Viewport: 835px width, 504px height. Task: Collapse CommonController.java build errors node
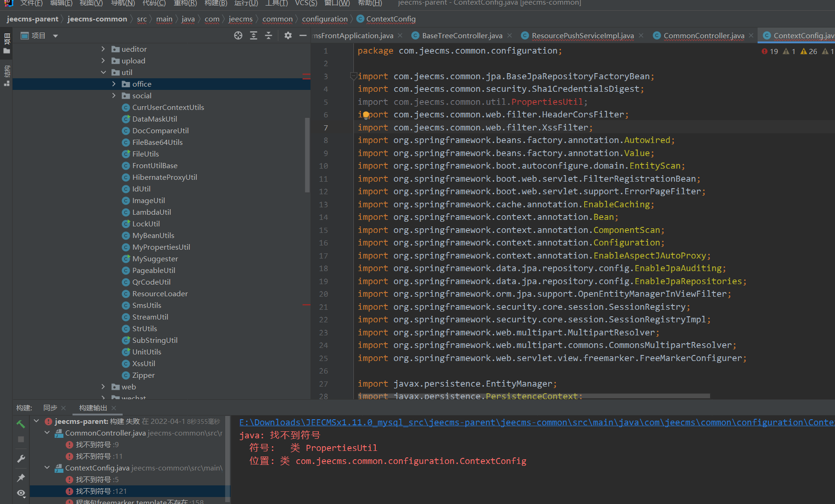pyautogui.click(x=47, y=433)
